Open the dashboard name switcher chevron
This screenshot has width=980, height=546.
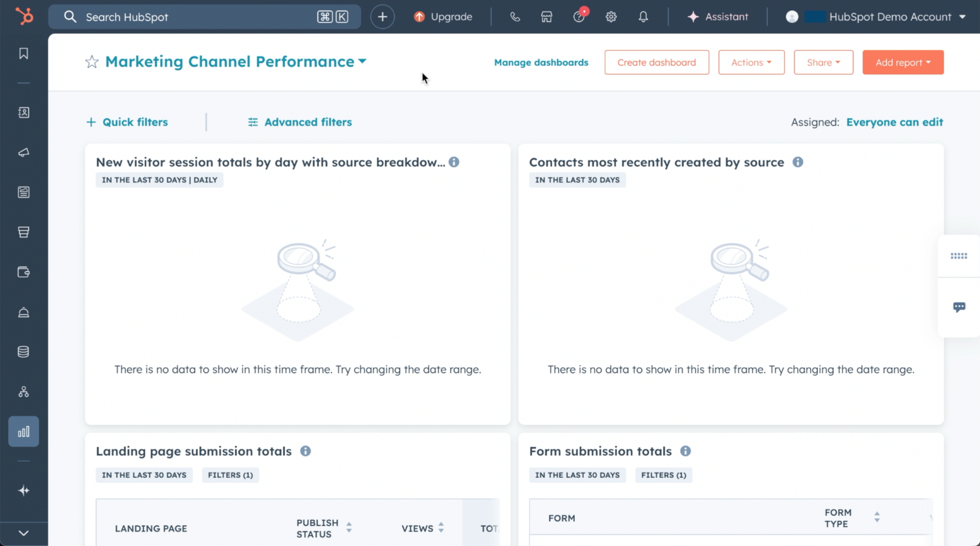tap(362, 61)
